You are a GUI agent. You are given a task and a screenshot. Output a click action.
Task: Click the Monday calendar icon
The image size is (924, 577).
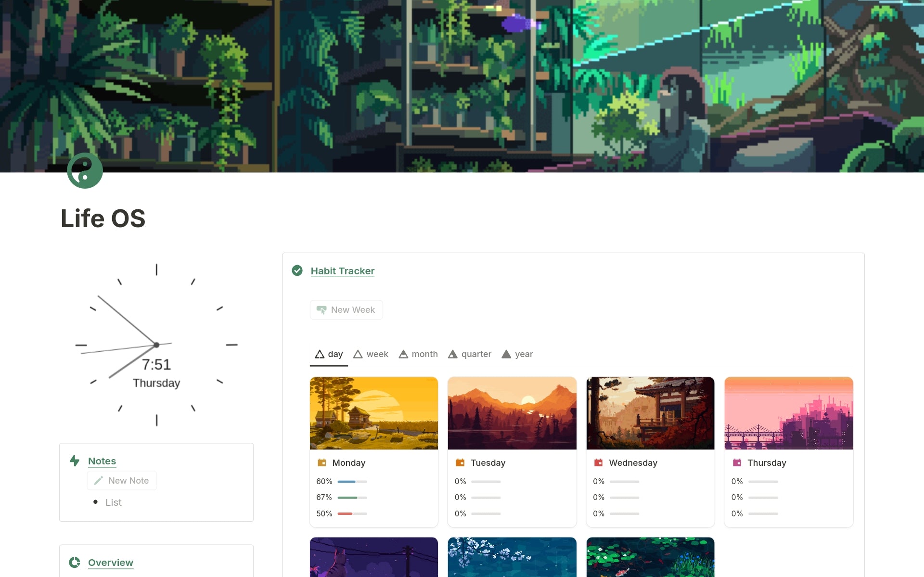[322, 462]
